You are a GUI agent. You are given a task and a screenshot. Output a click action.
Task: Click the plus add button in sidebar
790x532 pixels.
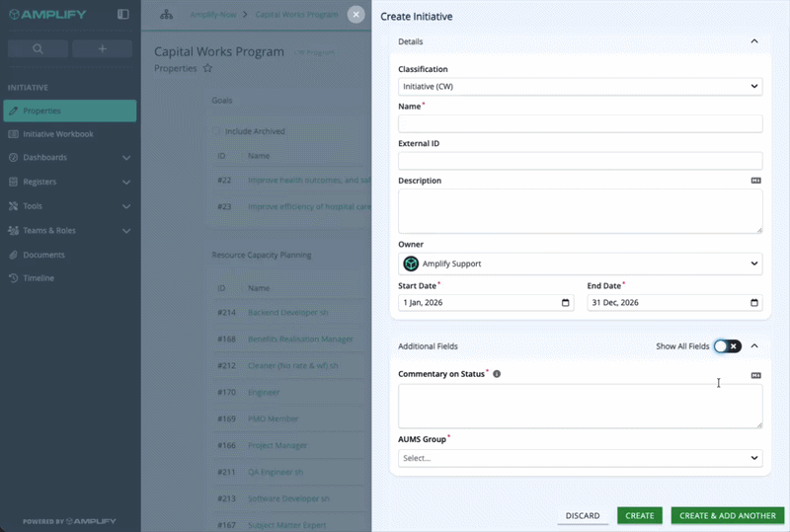[x=103, y=49]
